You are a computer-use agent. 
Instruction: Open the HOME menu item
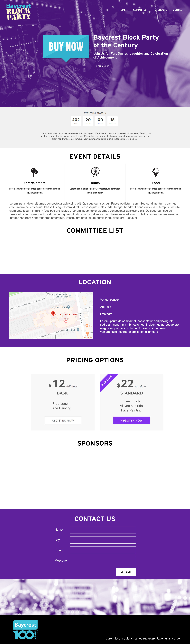pos(122,10)
